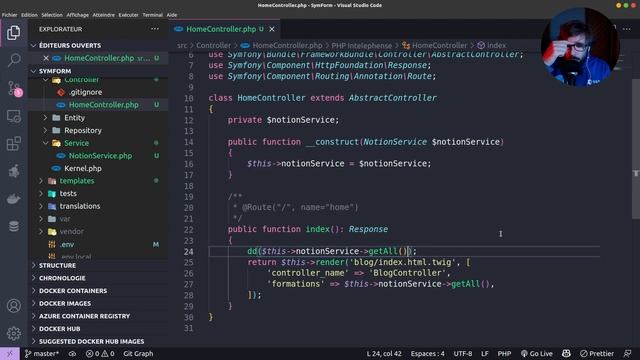
Task: Open the .gitignore file in tree
Action: pyautogui.click(x=85, y=92)
